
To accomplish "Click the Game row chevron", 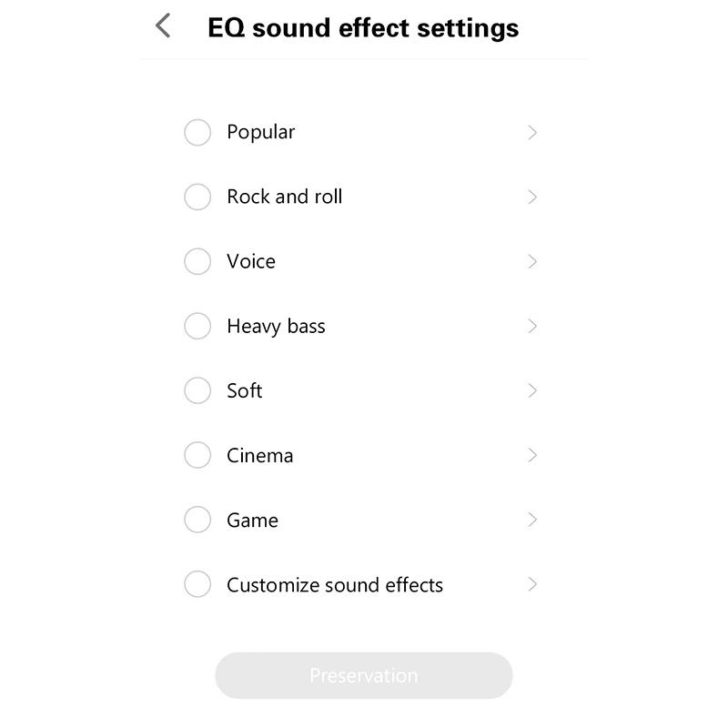I will point(532,520).
